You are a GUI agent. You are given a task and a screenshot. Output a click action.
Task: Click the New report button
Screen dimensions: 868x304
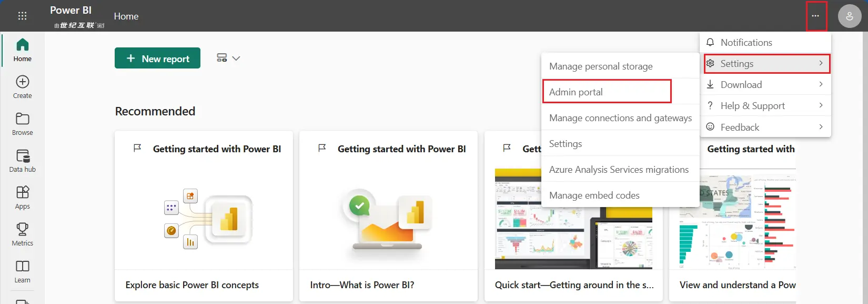157,58
